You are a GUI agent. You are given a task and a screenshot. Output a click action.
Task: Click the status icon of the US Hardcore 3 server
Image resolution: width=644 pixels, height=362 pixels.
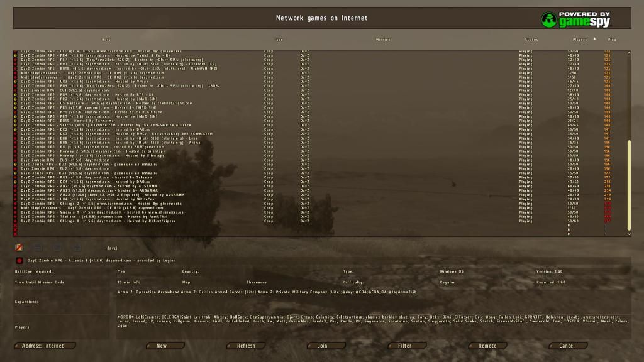(15, 104)
